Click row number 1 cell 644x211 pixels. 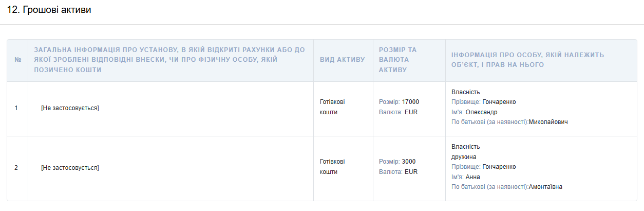point(16,108)
